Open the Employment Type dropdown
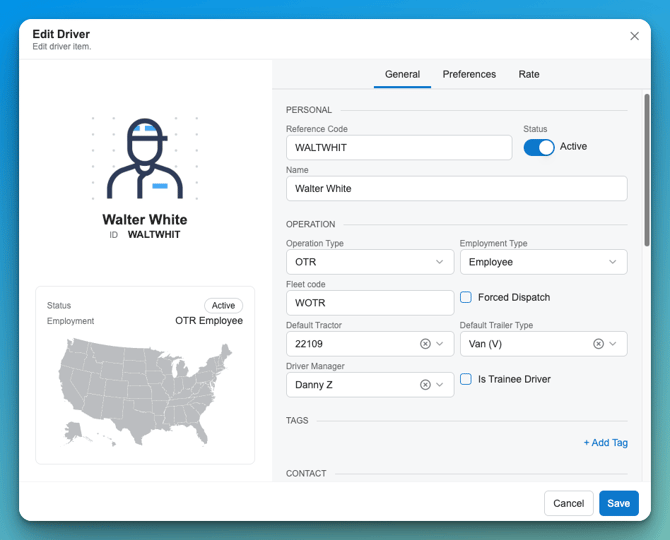The width and height of the screenshot is (670, 540). [x=544, y=262]
